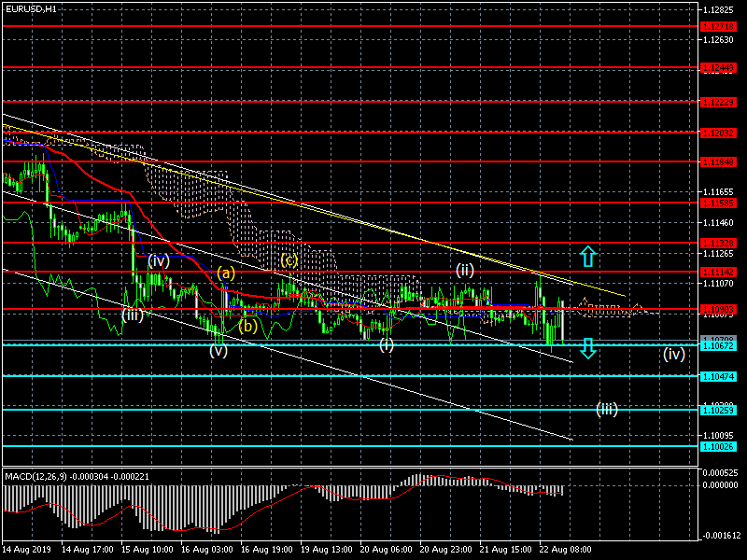Click the 14 Aug 17:00 time label
The width and height of the screenshot is (747, 560).
pos(88,550)
